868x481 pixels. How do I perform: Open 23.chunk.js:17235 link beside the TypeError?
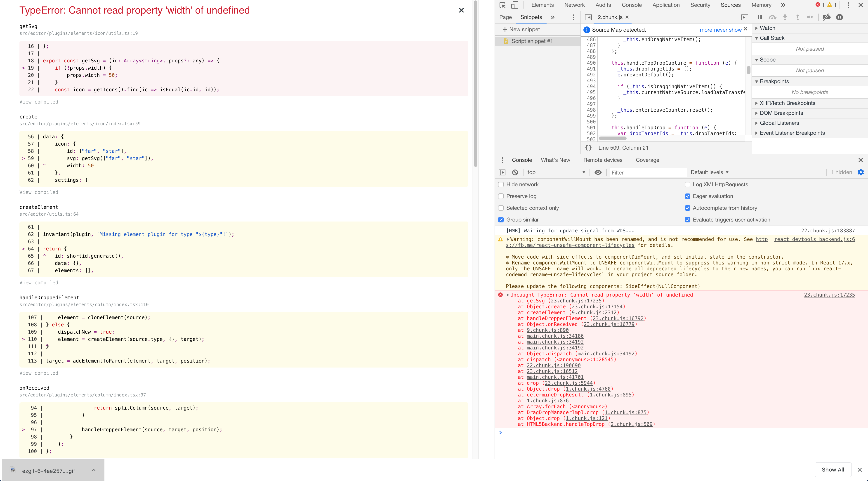[829, 295]
